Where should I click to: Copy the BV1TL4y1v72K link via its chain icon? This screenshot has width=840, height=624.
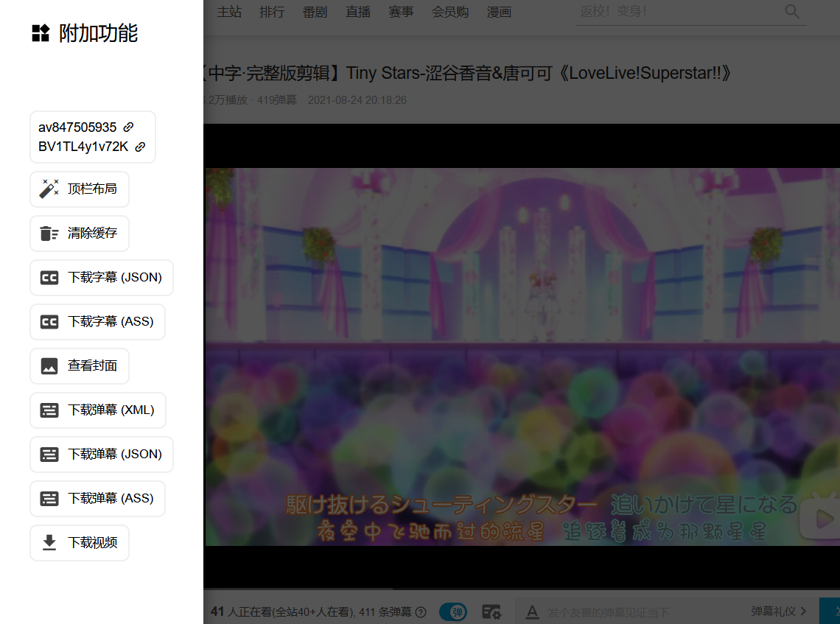pos(140,147)
